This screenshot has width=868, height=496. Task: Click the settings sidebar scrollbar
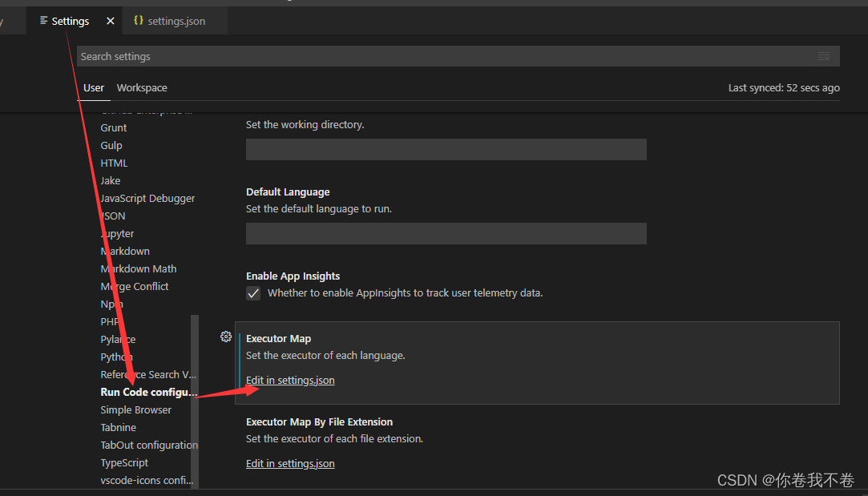click(194, 401)
